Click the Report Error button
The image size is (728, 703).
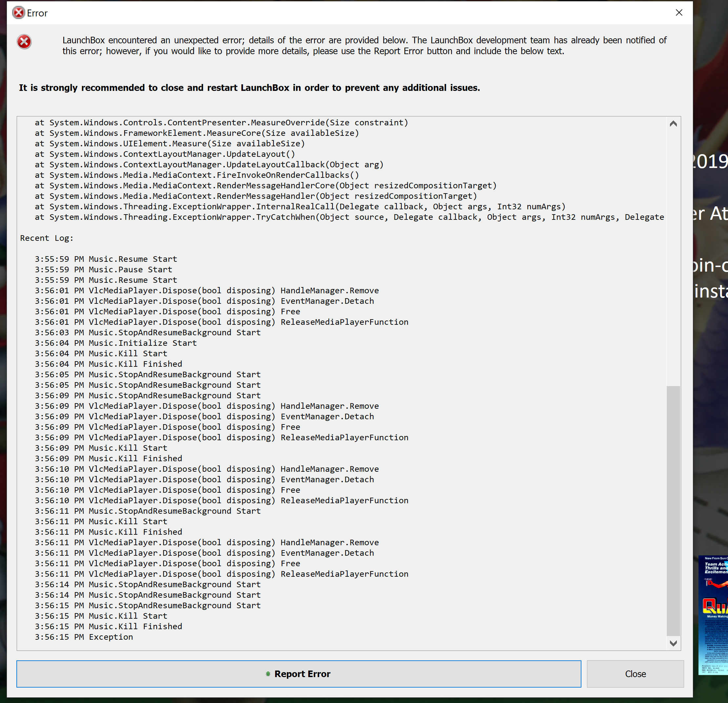coord(299,674)
